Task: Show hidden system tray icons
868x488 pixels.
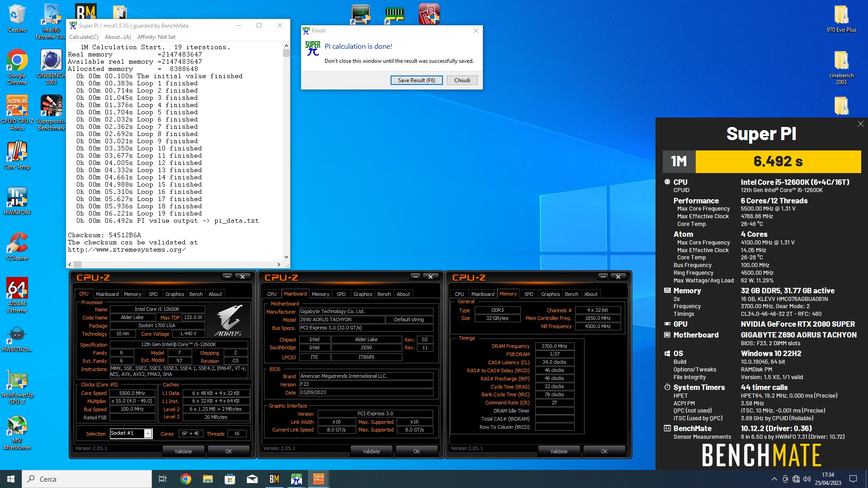Action: pos(774,479)
